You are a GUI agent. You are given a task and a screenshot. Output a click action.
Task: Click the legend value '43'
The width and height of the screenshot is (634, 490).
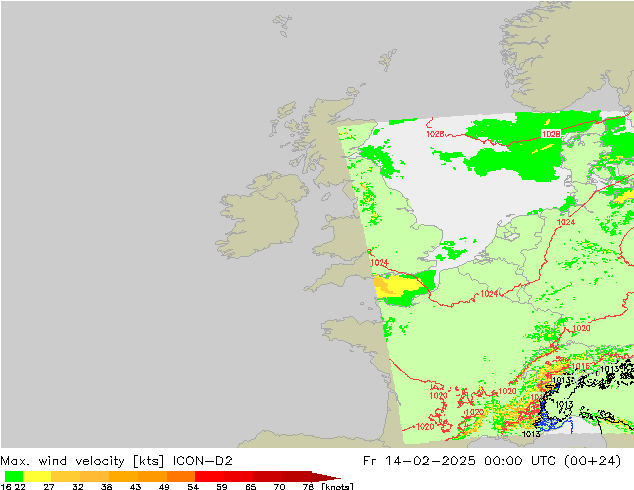pos(135,486)
